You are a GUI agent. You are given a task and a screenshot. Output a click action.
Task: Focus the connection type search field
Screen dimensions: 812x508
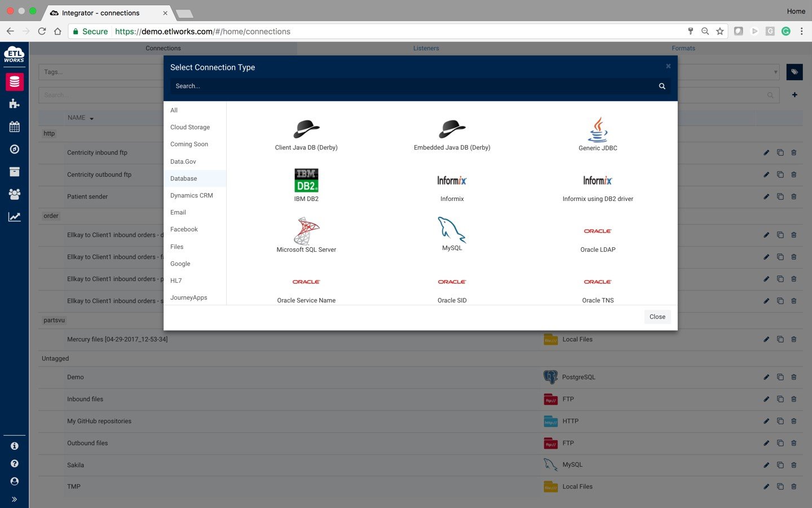coord(414,86)
